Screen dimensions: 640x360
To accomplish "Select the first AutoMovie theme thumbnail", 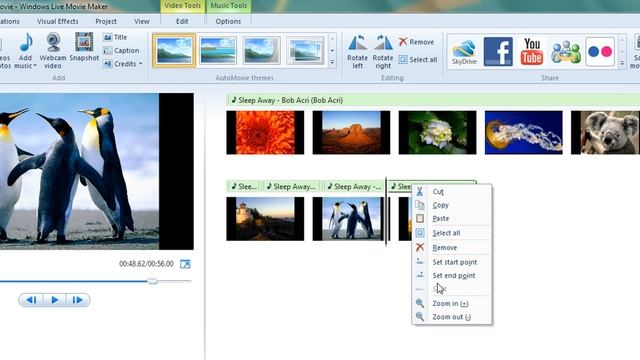I will coord(174,51).
